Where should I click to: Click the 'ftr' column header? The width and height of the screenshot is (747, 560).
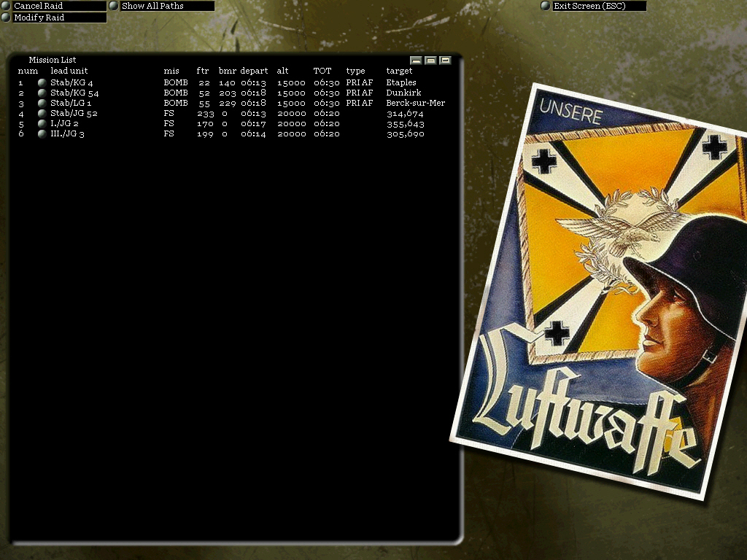tap(203, 71)
